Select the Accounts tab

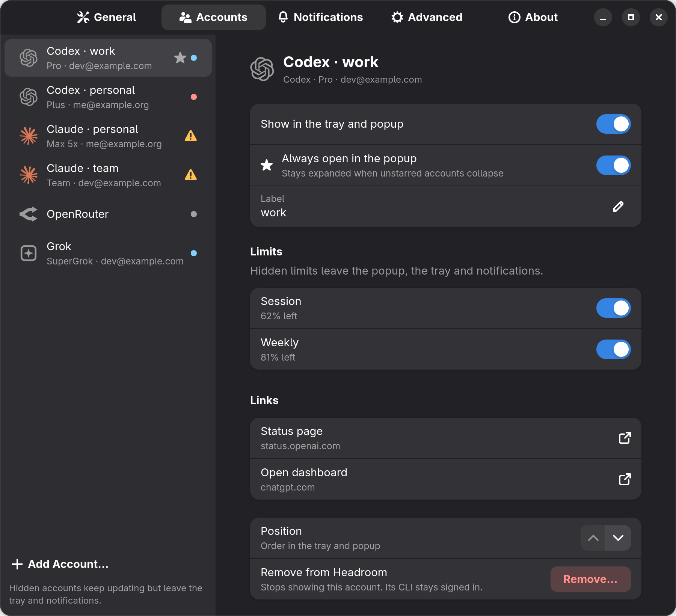(x=213, y=17)
